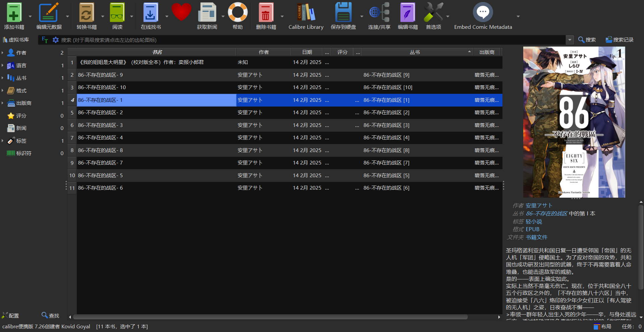Open advanced search gear icon
The image size is (644, 332).
point(56,40)
